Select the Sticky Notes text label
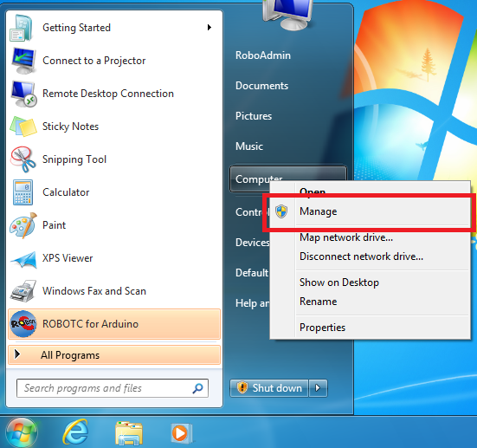Viewport: 477px width, 448px height. (x=71, y=127)
